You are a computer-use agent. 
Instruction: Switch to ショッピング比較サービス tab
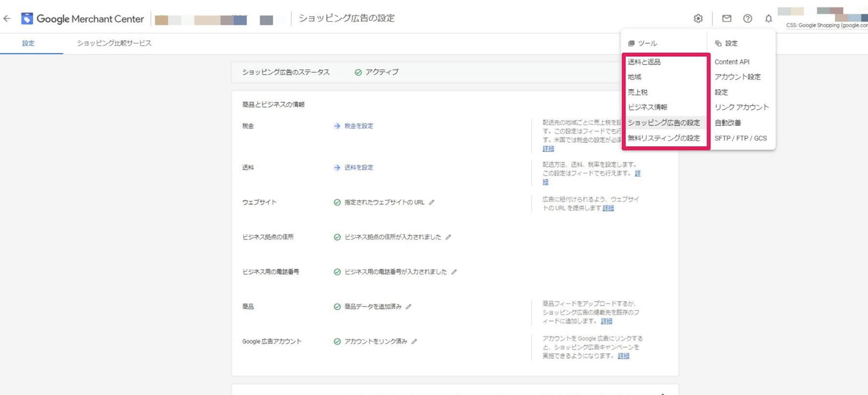tap(114, 43)
